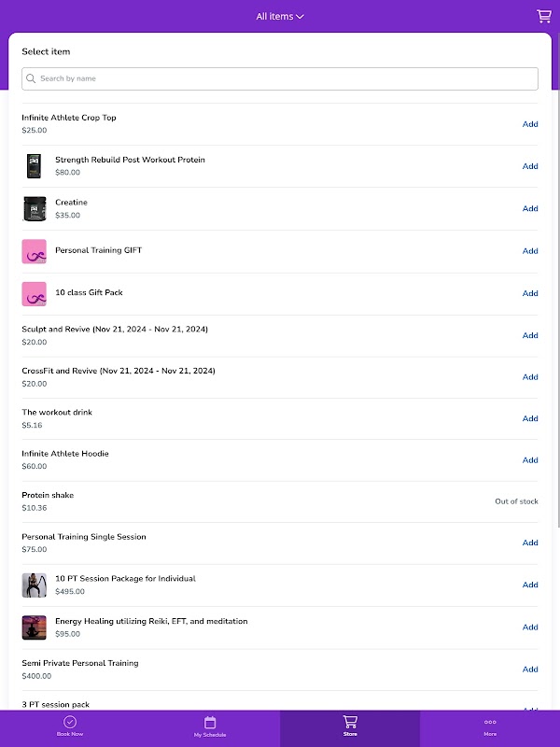Add Personal Training Single Session
560x747 pixels.
click(530, 543)
